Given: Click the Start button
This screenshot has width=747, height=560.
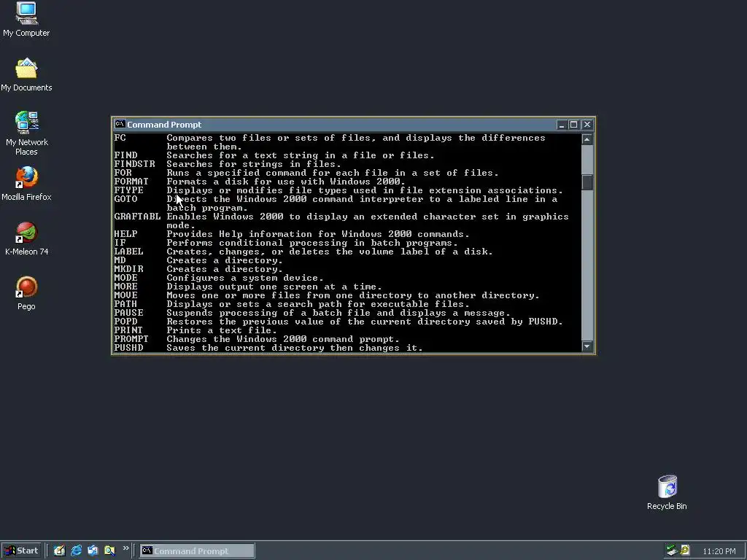Looking at the screenshot, I should coord(21,551).
